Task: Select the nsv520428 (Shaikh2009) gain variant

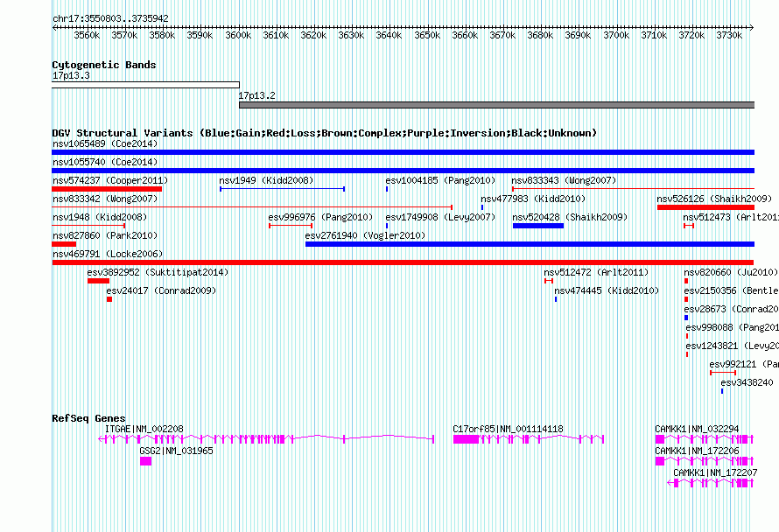Action: point(538,226)
